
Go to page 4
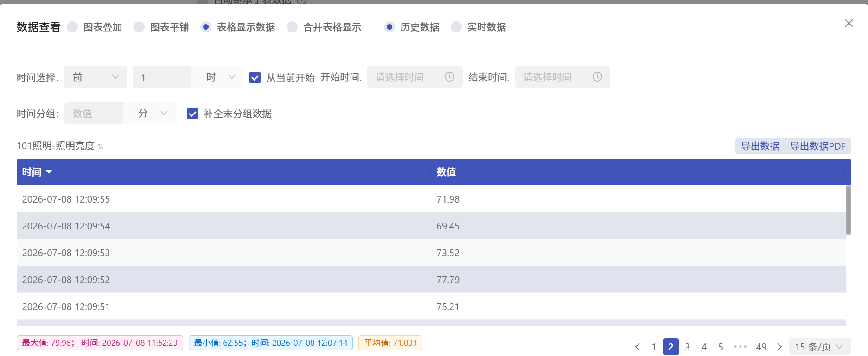704,347
